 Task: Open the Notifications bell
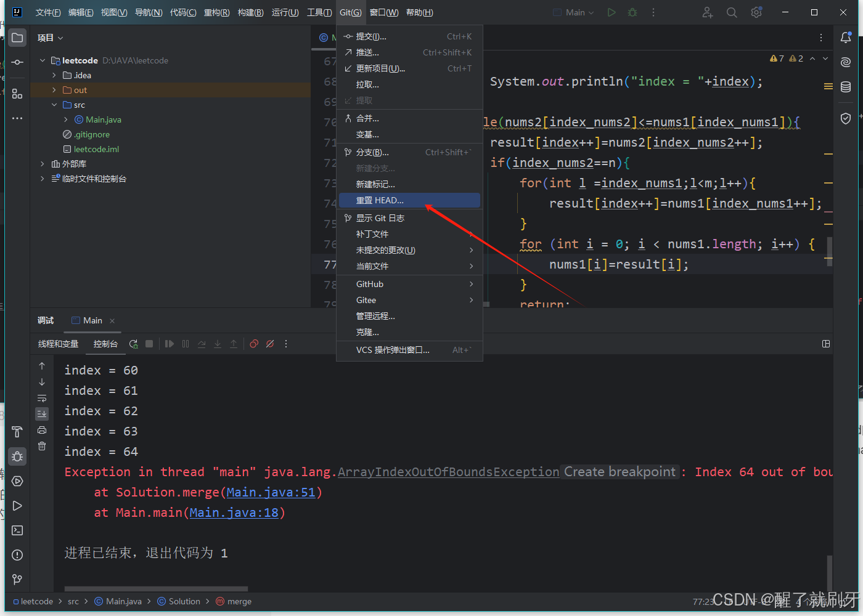pyautogui.click(x=846, y=38)
